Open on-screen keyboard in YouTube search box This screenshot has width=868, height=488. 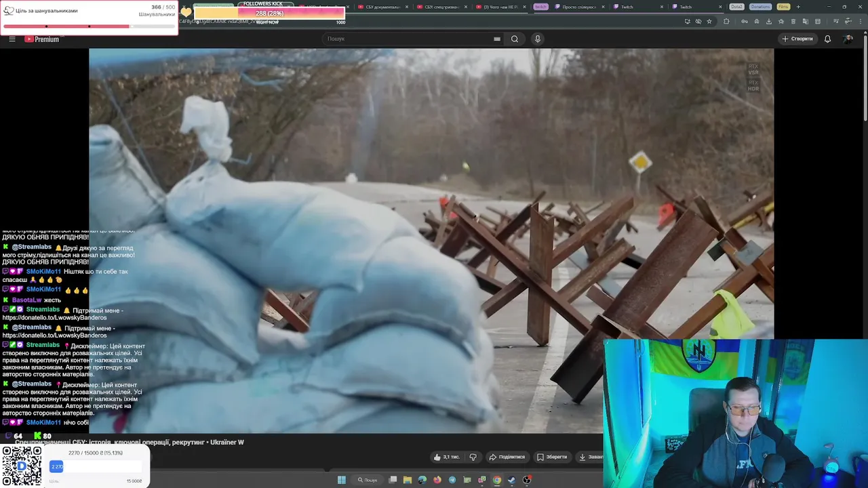497,39
